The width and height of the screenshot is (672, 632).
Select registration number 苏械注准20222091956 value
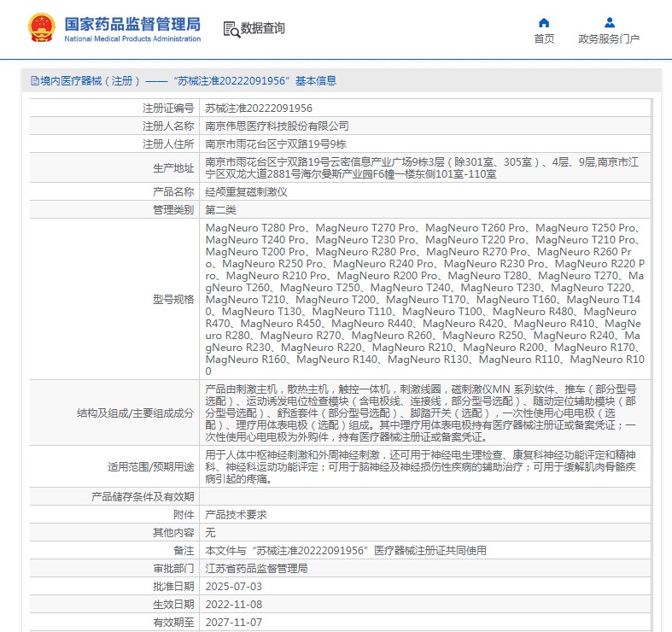259,108
